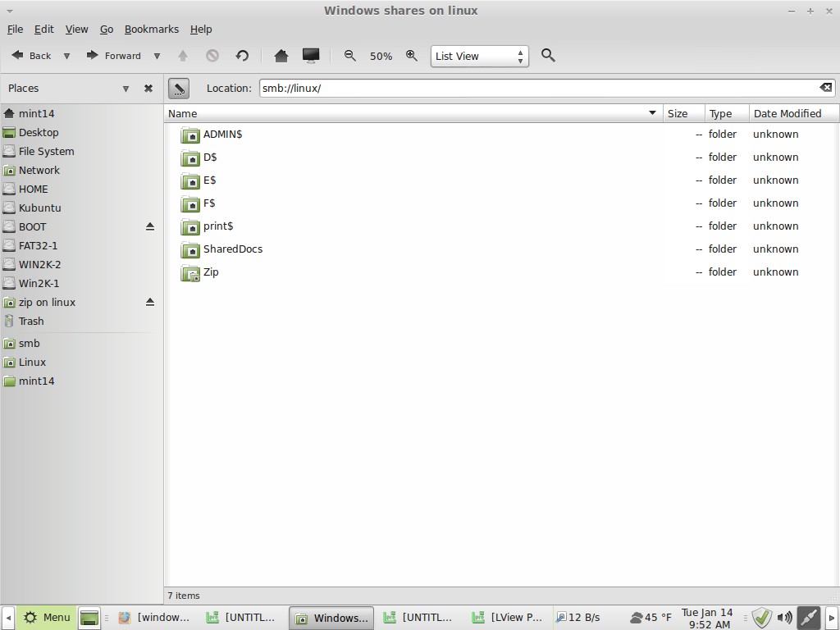Viewport: 840px width, 630px height.
Task: Open the Bookmarks menu
Action: point(151,29)
